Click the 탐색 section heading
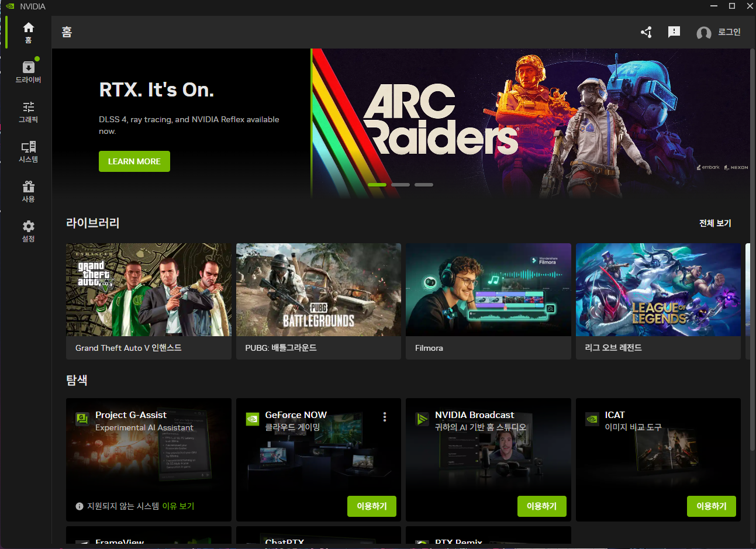Image resolution: width=756 pixels, height=549 pixels. pyautogui.click(x=77, y=381)
